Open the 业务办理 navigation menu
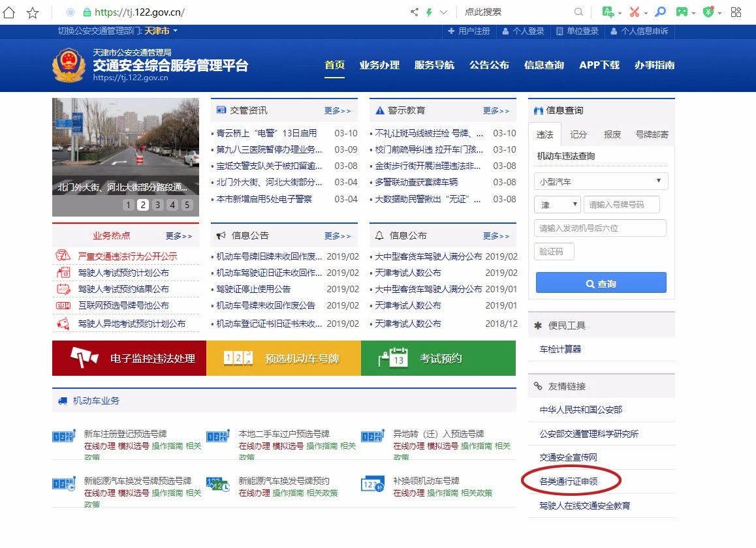This screenshot has height=548, width=756. click(x=379, y=65)
